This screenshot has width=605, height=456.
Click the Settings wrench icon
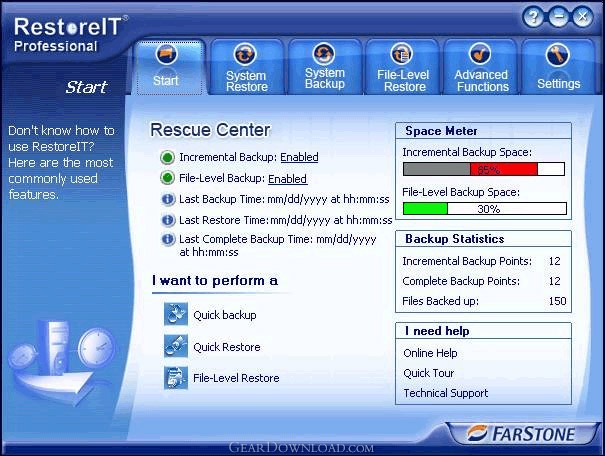click(x=558, y=54)
